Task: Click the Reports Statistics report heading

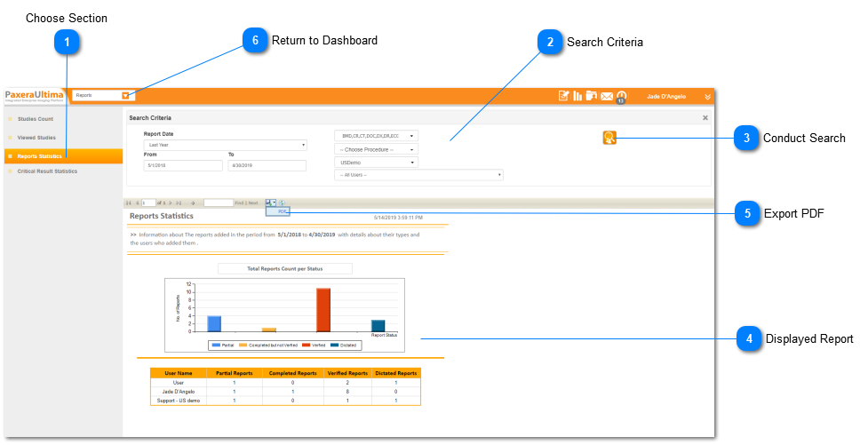Action: coord(162,216)
